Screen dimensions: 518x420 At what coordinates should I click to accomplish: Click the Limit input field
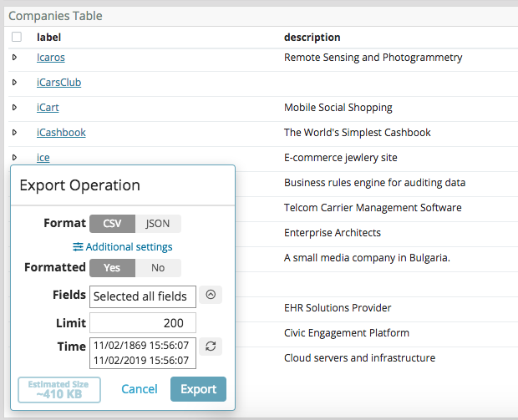pos(143,323)
